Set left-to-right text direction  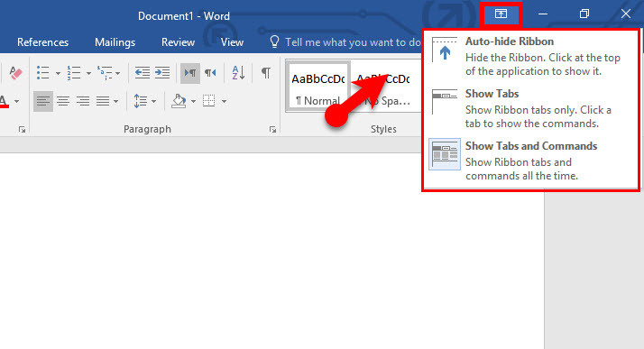189,73
